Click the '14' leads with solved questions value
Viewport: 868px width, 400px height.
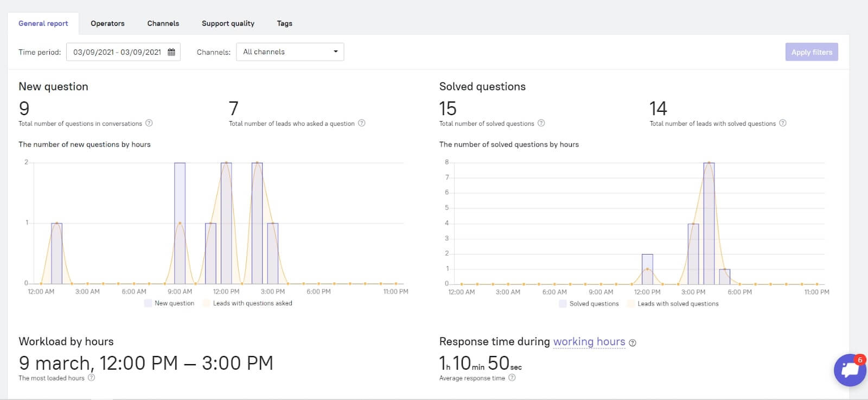658,109
